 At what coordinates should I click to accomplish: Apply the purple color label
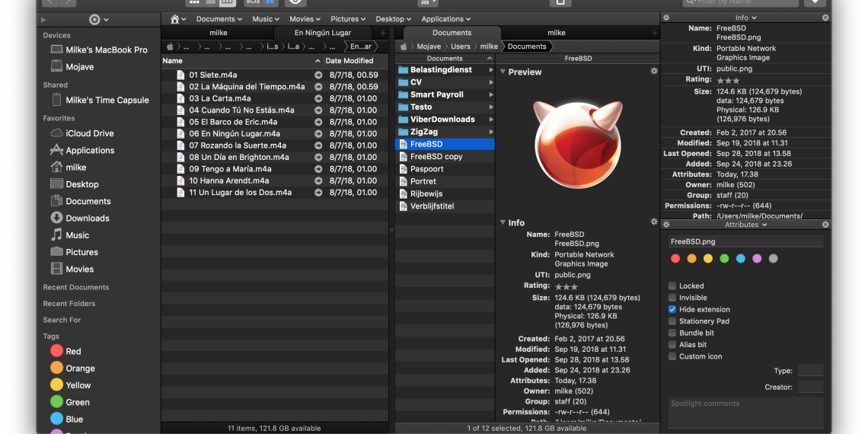pos(757,259)
